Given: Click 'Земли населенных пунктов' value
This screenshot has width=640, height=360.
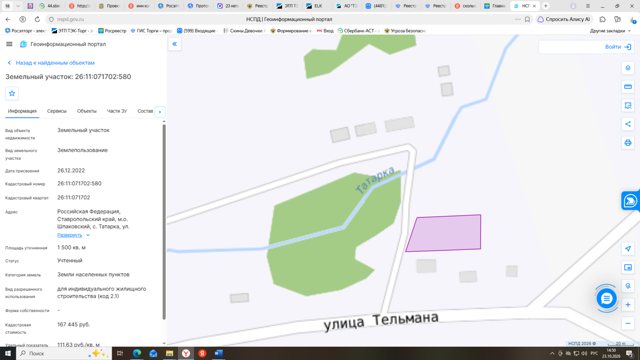Looking at the screenshot, I should coord(93,275).
